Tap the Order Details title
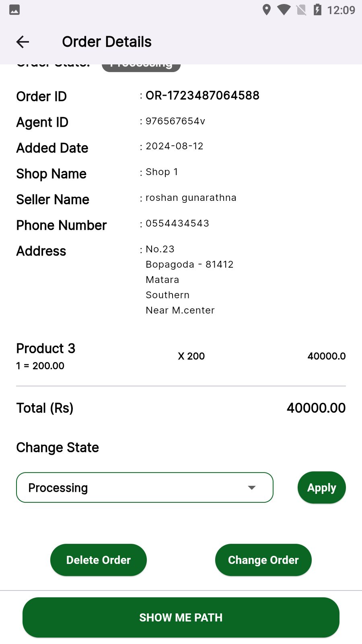This screenshot has height=644, width=362. pyautogui.click(x=107, y=42)
